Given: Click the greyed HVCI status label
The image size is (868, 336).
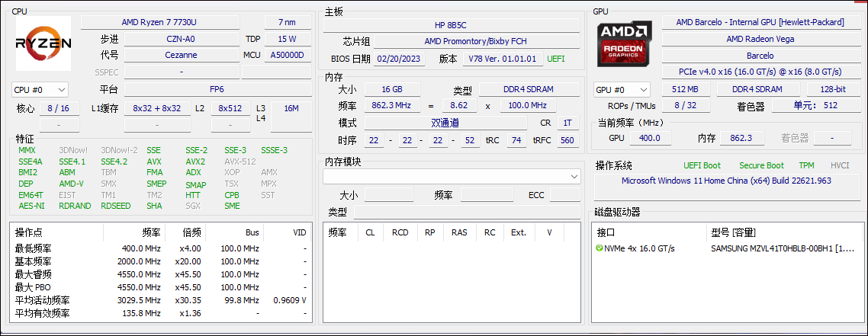Looking at the screenshot, I should coord(840,166).
